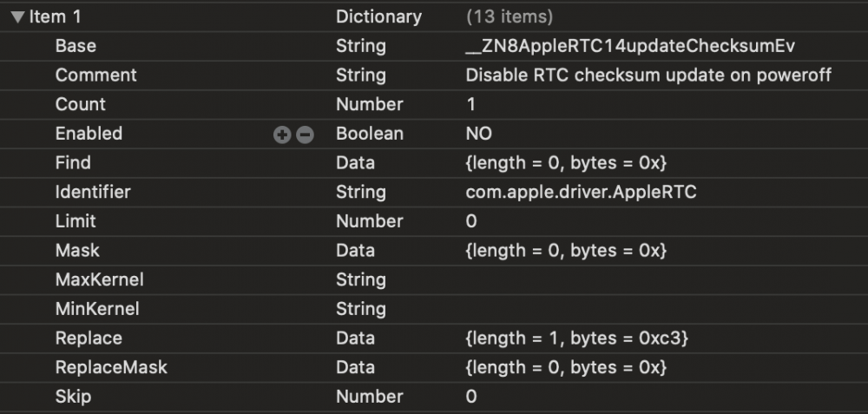Select the Identifier key name
868x414 pixels.
pyautogui.click(x=93, y=192)
